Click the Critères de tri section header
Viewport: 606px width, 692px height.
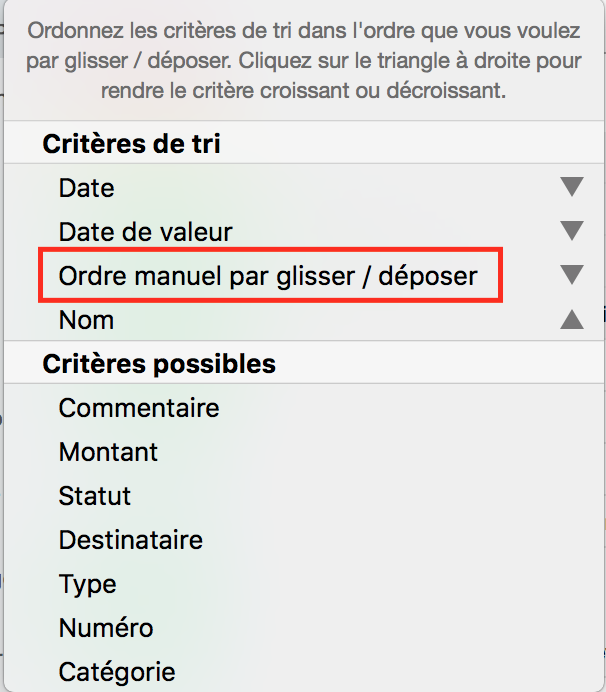pos(131,144)
